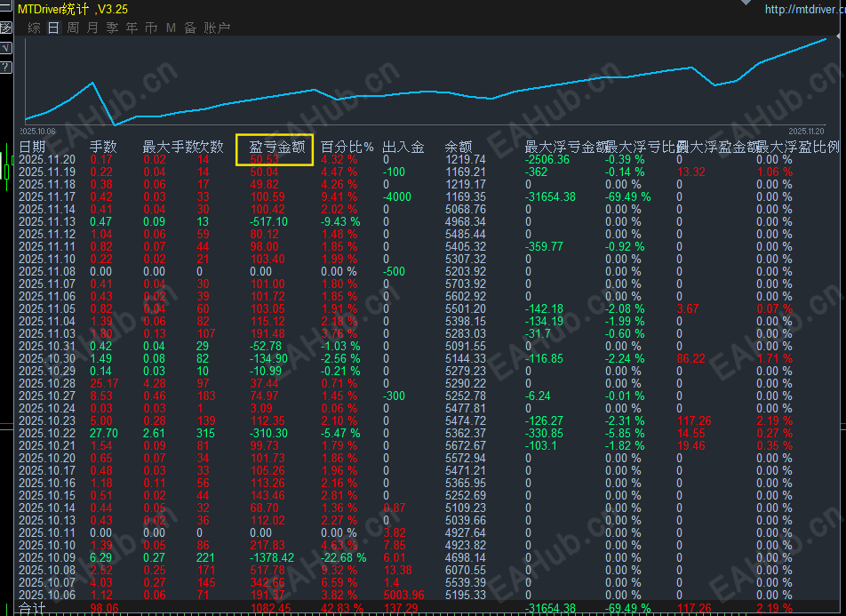The height and width of the screenshot is (616, 846).
Task: Click the MTDriver统计 V3.25 title
Action: (73, 9)
